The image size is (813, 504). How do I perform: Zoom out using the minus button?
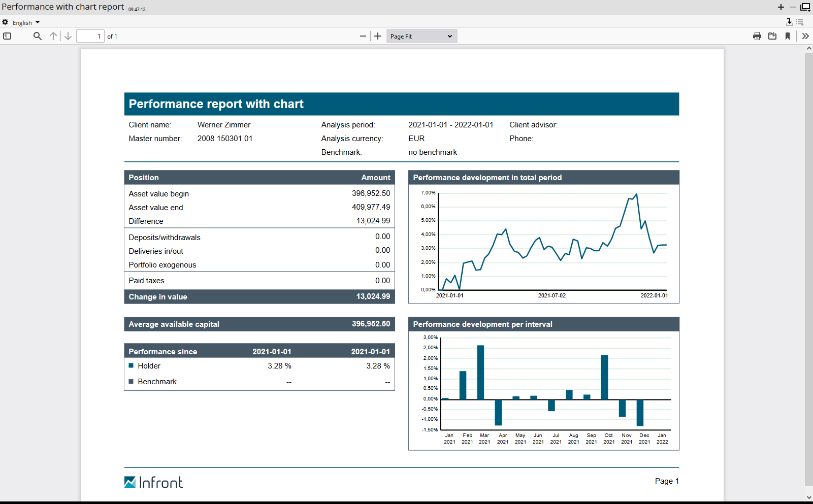pos(363,36)
